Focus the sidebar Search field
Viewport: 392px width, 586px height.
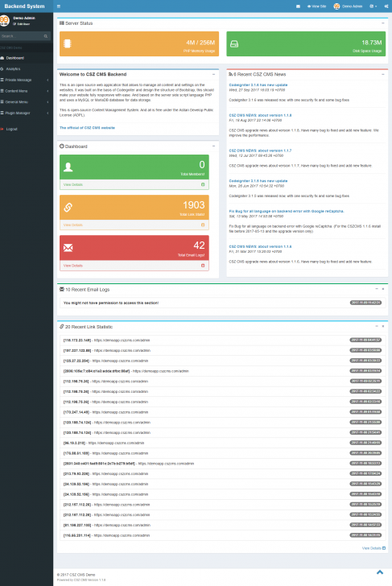(x=21, y=36)
